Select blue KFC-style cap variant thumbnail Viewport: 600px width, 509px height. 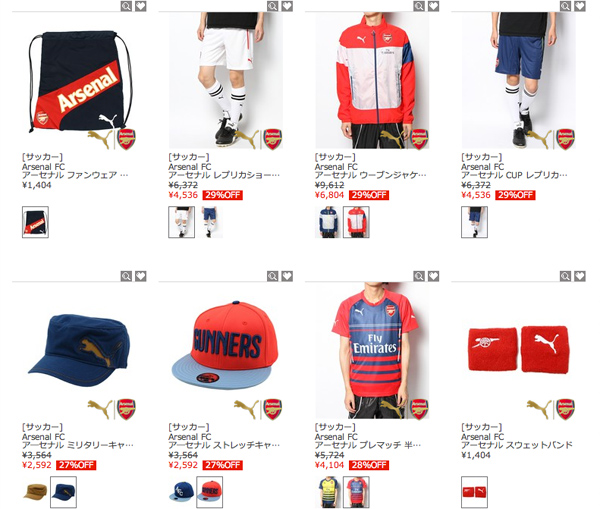click(181, 492)
